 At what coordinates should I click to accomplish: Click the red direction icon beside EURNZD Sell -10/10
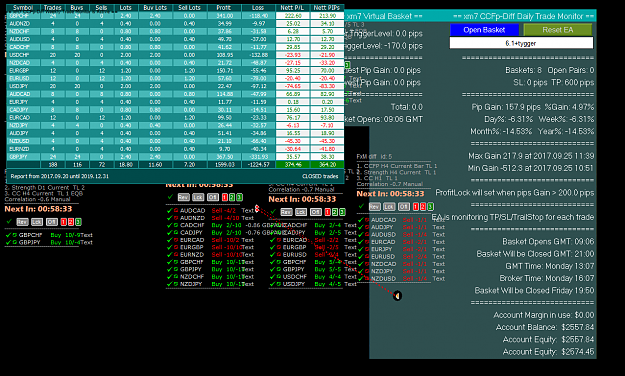(x=176, y=254)
